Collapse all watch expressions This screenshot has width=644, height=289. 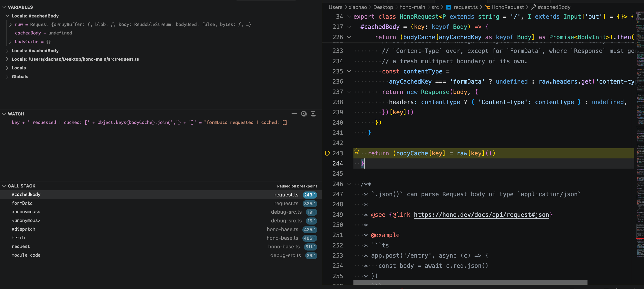(x=313, y=114)
